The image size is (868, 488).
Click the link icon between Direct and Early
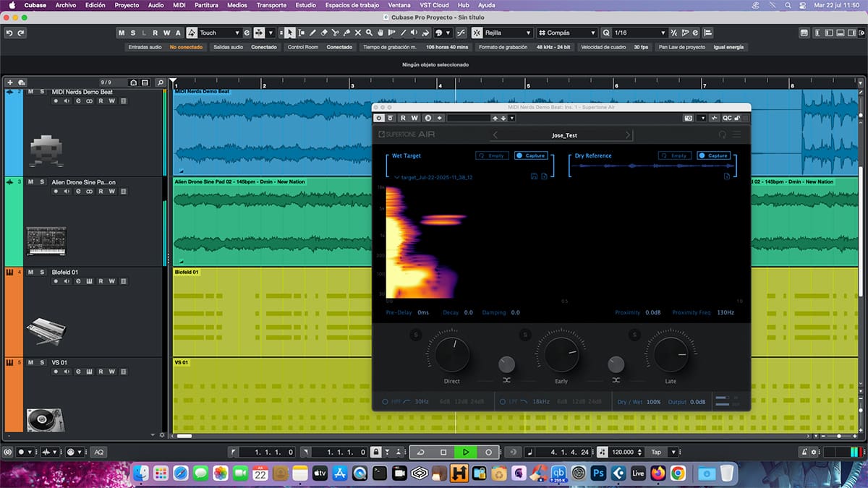[507, 380]
